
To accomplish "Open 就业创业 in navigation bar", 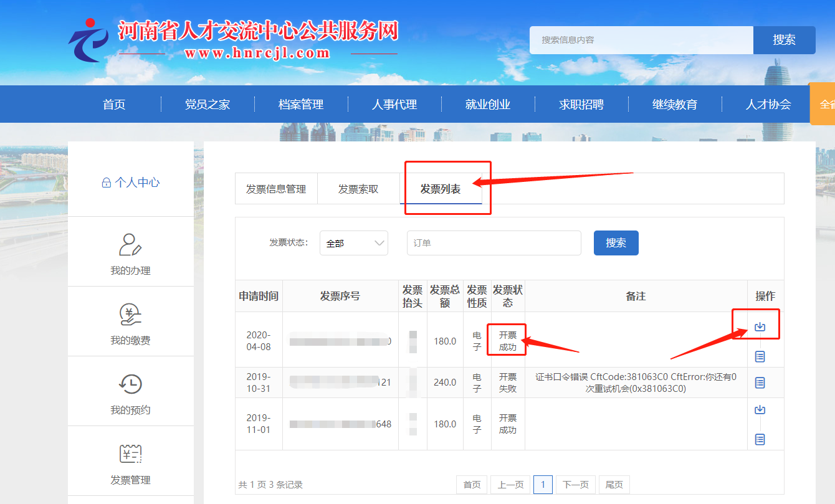I will 488,104.
